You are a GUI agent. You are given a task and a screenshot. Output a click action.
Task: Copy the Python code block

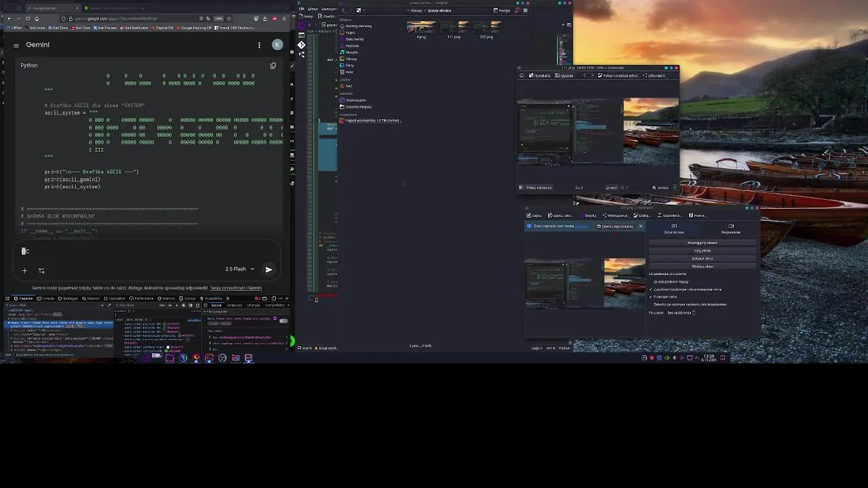273,66
